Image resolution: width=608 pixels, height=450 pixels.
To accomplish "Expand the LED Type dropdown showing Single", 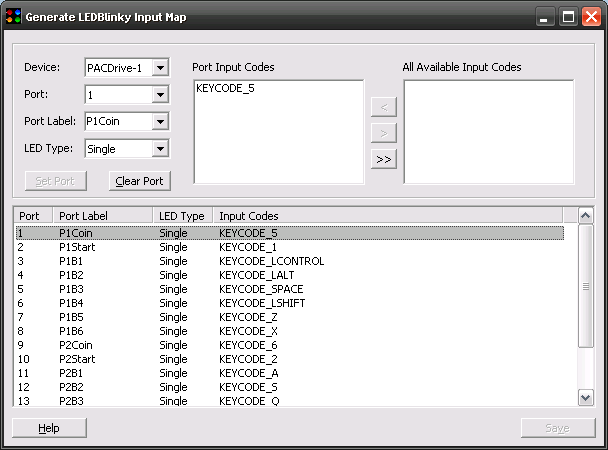I will click(x=160, y=149).
